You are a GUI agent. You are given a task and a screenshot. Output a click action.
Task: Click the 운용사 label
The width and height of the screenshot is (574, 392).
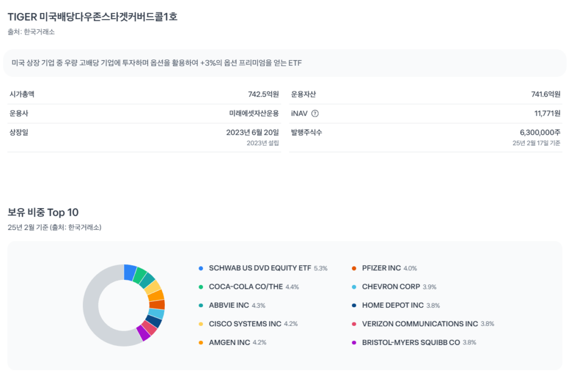[18, 113]
